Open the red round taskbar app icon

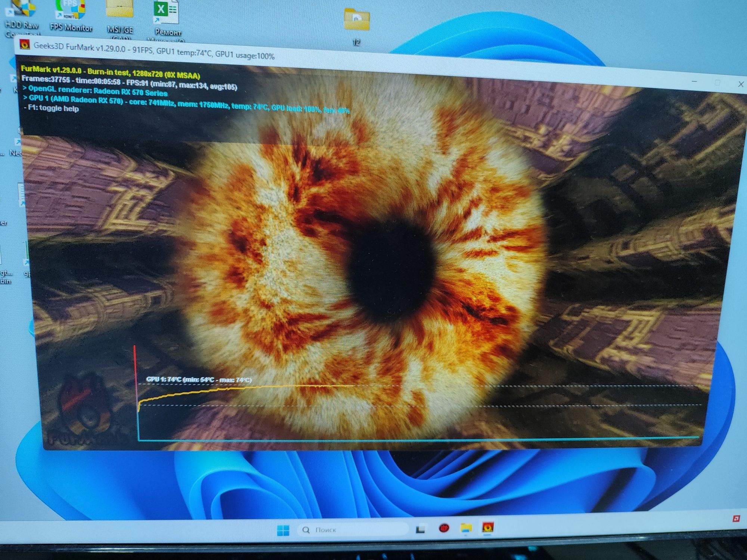[x=444, y=528]
